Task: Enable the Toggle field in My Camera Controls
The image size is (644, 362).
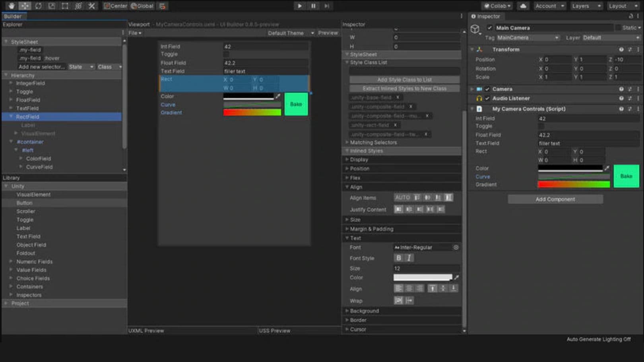Action: tap(541, 126)
